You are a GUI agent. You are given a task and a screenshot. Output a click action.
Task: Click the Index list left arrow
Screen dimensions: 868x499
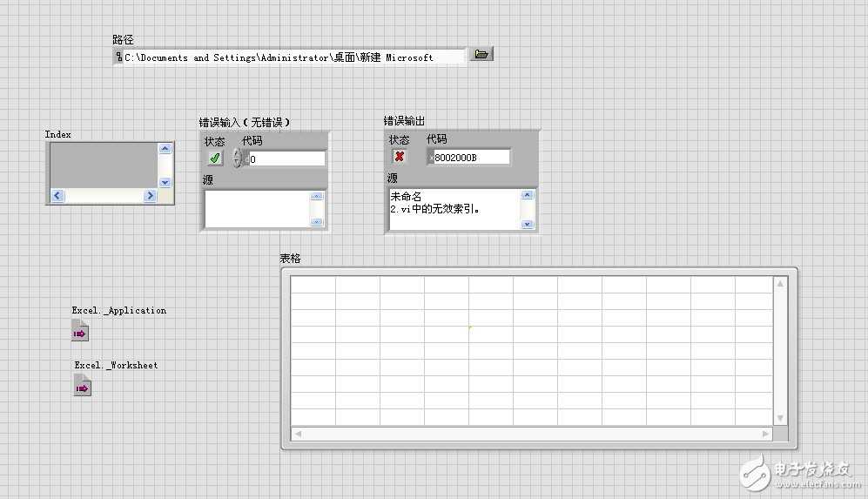coord(57,195)
